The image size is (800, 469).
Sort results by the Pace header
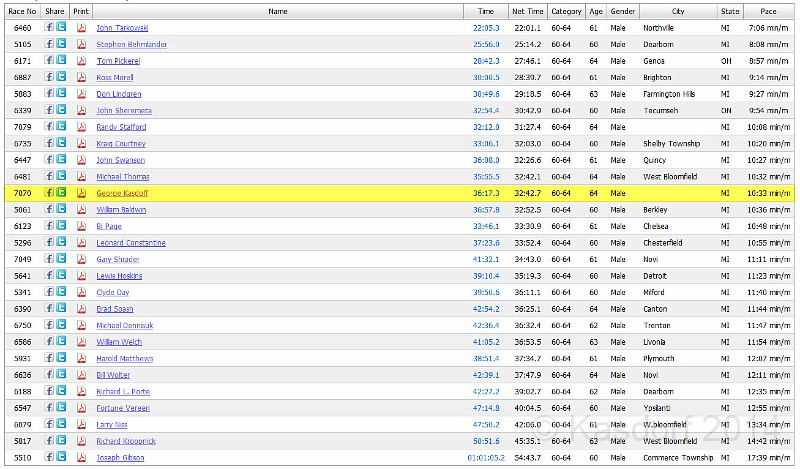(x=768, y=11)
